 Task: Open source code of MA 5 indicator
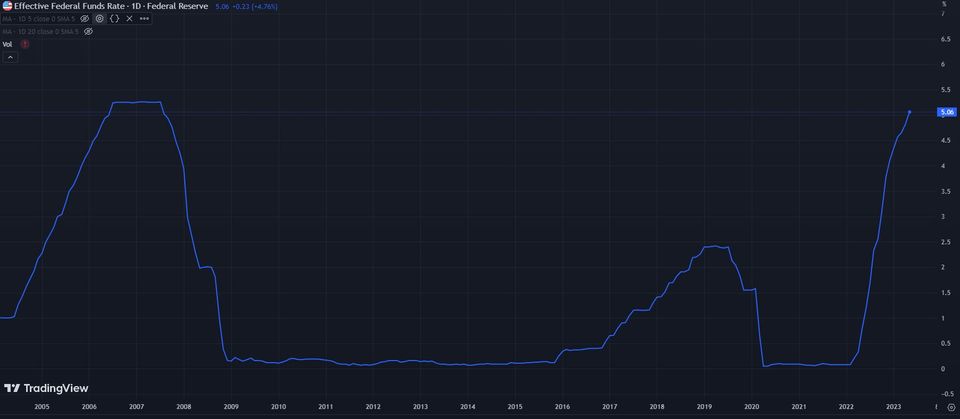[114, 18]
